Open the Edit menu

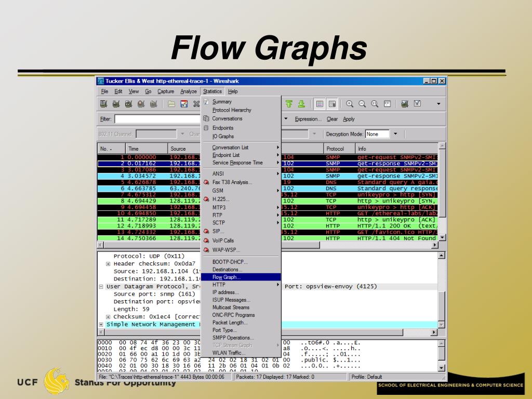[x=118, y=91]
